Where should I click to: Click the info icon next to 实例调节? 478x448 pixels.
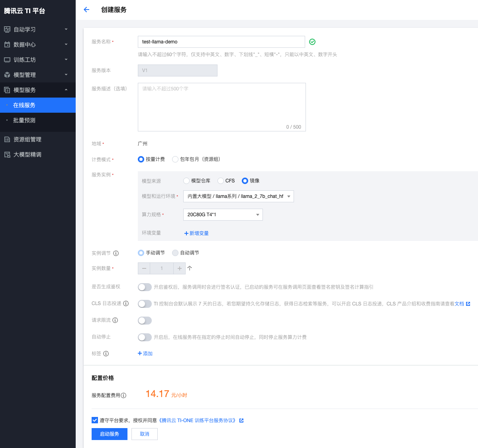tap(116, 253)
